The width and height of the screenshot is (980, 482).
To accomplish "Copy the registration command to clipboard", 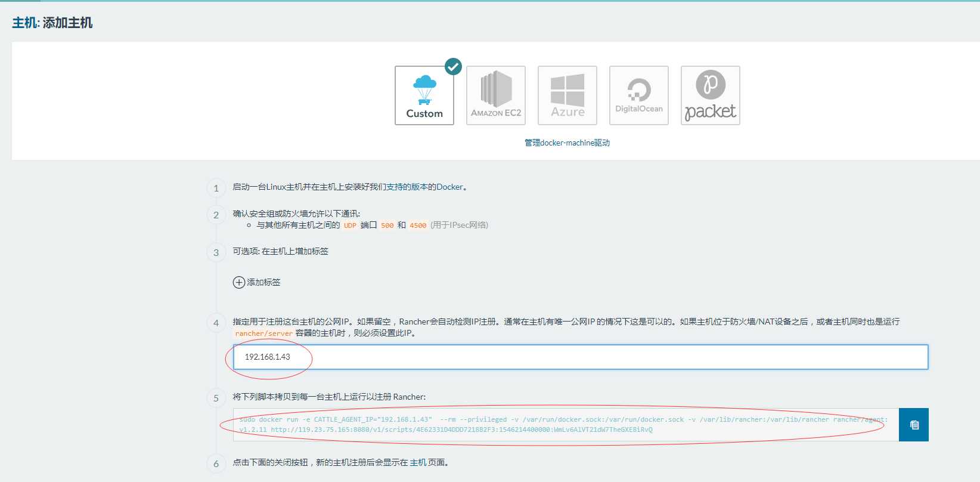I will (x=914, y=425).
